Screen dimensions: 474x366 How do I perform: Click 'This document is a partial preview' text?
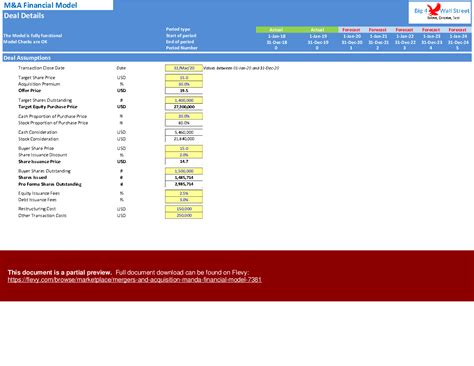[x=60, y=272]
